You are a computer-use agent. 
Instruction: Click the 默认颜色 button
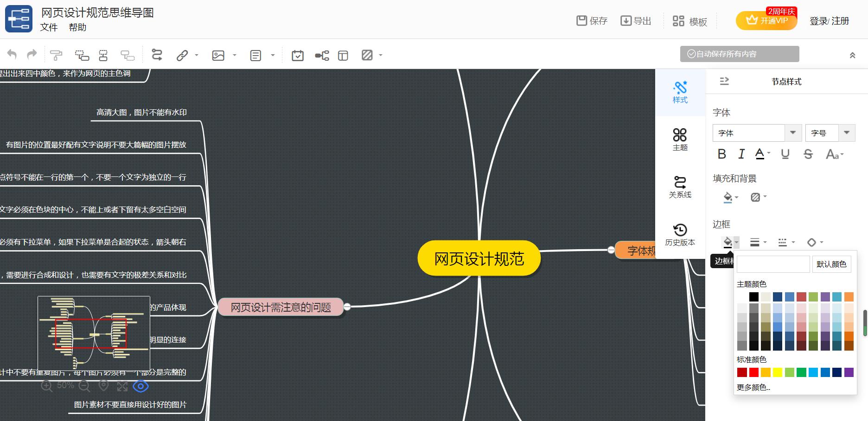pyautogui.click(x=831, y=264)
